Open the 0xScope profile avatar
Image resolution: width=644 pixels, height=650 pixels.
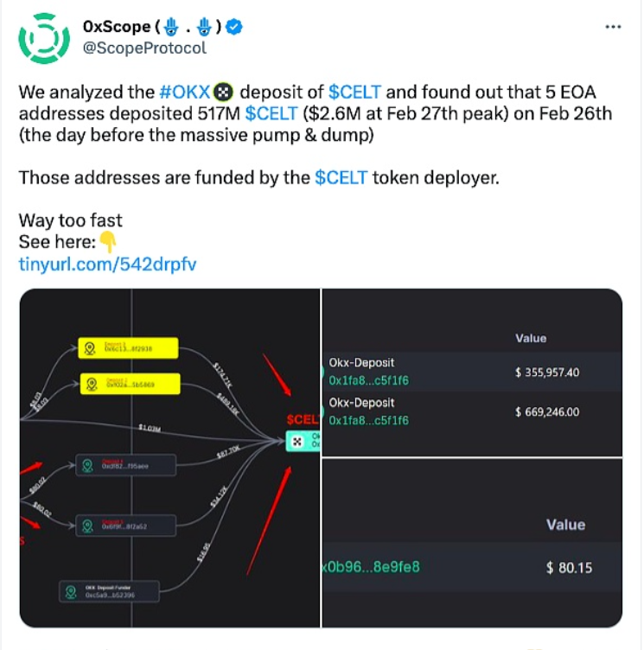click(44, 38)
